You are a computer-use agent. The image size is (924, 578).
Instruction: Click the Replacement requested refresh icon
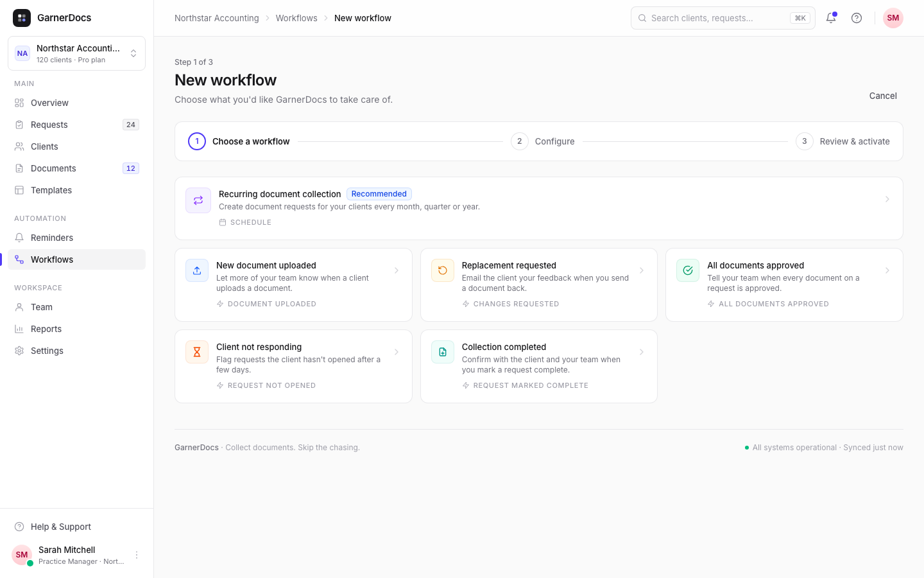tap(443, 270)
